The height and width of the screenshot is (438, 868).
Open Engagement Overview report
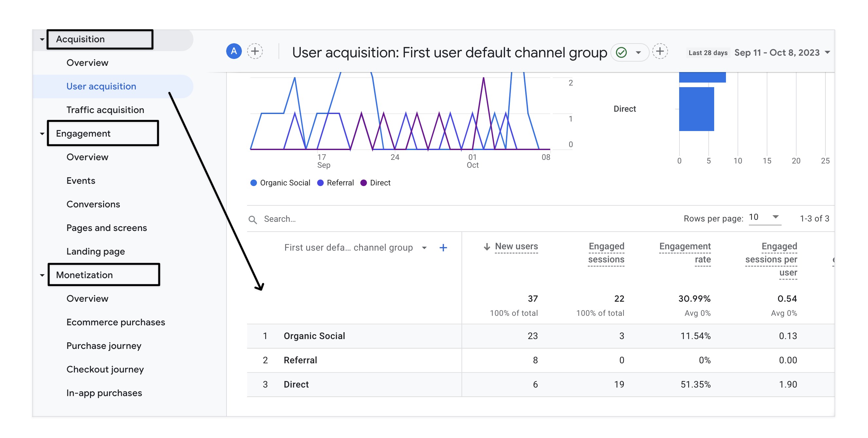point(87,157)
